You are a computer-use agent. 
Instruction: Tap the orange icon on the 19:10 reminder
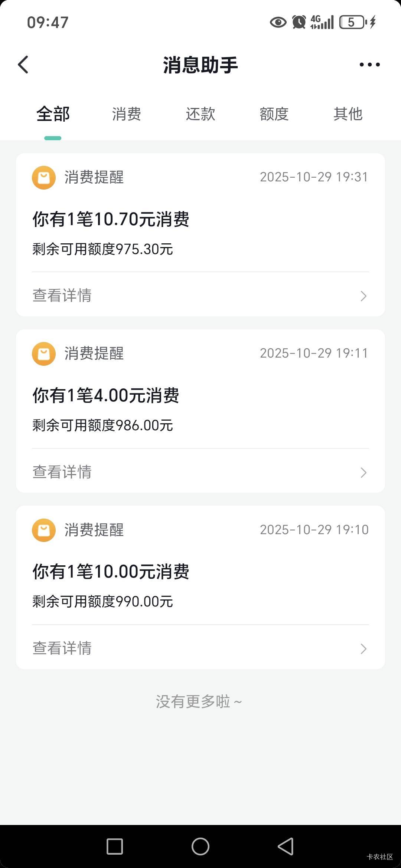point(44,530)
